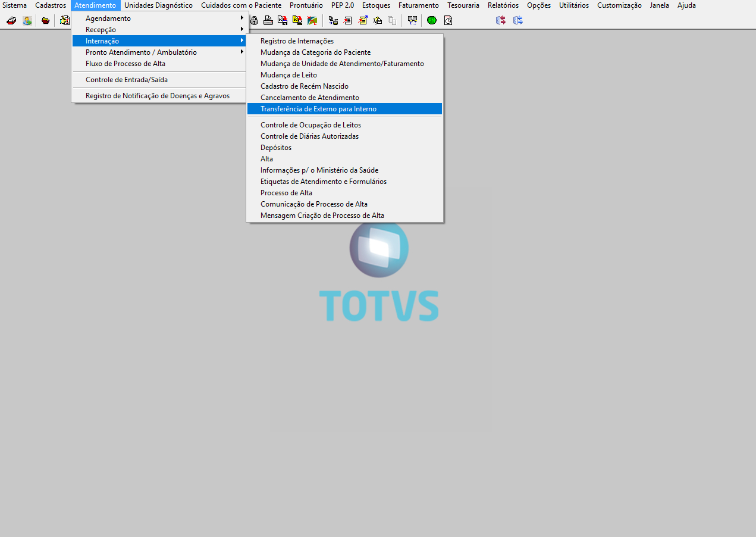Open Cuidados com o Paciente menu

coord(241,5)
